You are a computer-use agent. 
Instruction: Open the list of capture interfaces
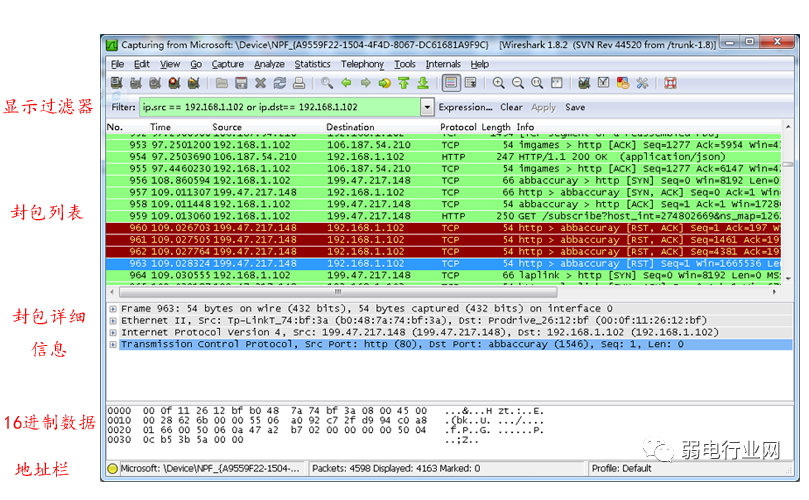coord(117,83)
